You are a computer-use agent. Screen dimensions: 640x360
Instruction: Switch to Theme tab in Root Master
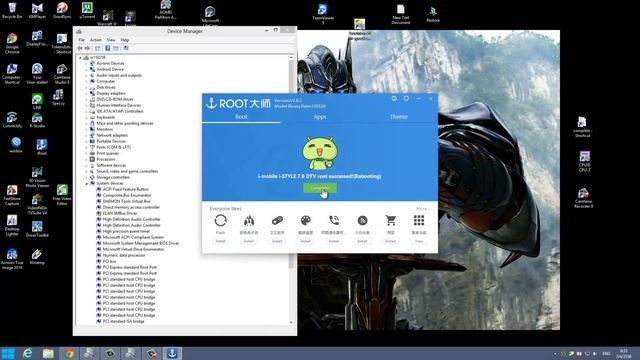coord(399,117)
